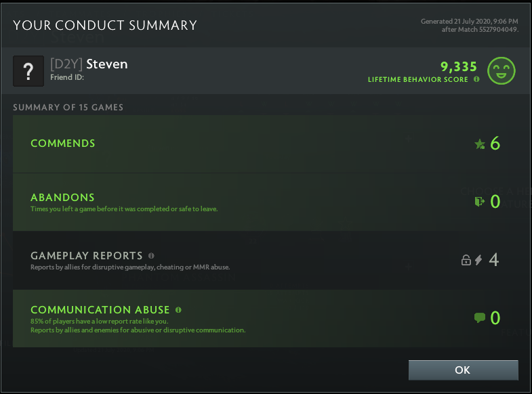Screen dimensions: 532x394
Task: Click info icon next to Gameplay Reports heading
Action: click(x=151, y=256)
